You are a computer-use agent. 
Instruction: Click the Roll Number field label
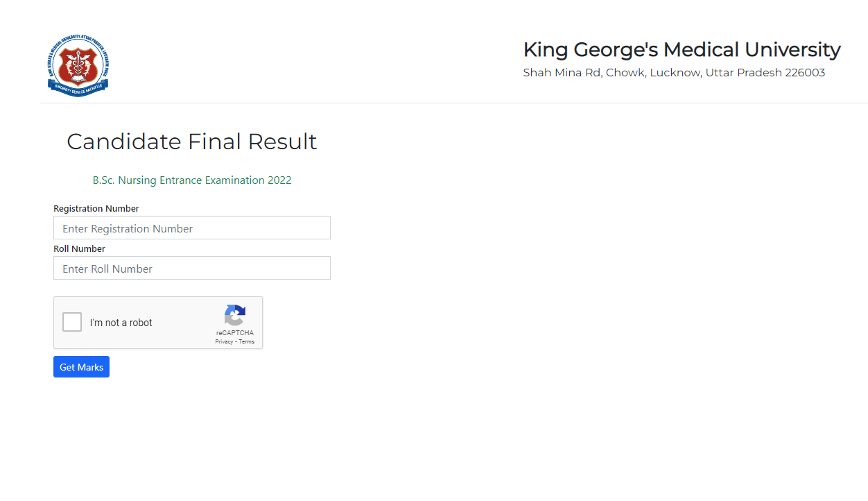click(80, 249)
